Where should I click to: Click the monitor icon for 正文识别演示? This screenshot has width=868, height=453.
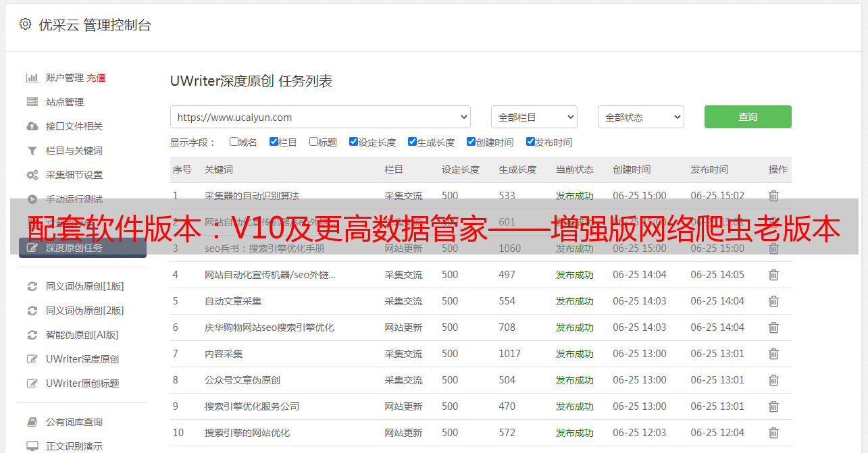[32, 446]
